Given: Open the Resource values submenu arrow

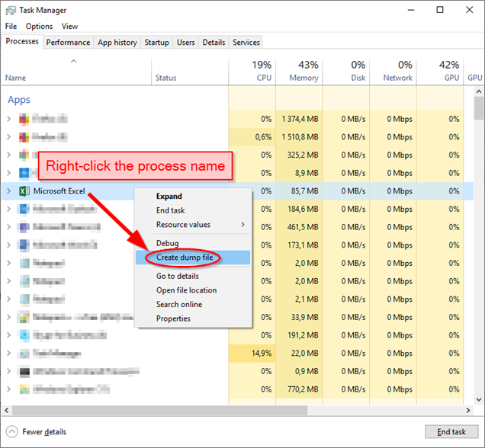Looking at the screenshot, I should pyautogui.click(x=243, y=225).
